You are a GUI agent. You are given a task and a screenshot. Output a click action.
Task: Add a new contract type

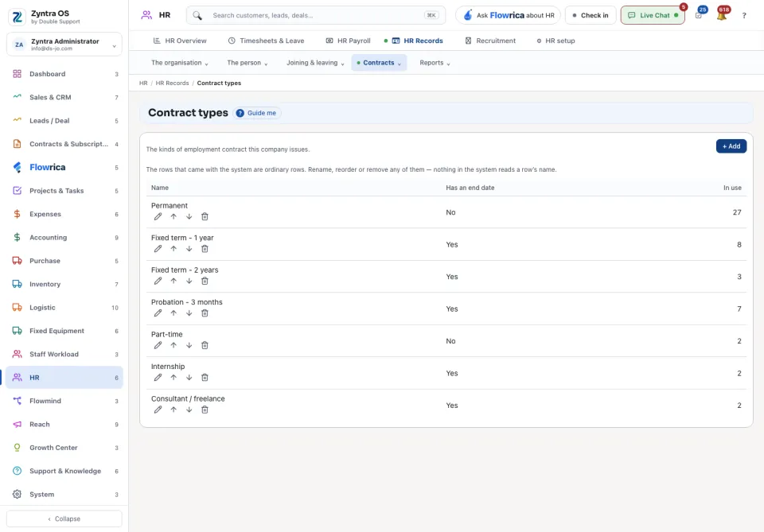pyautogui.click(x=731, y=146)
